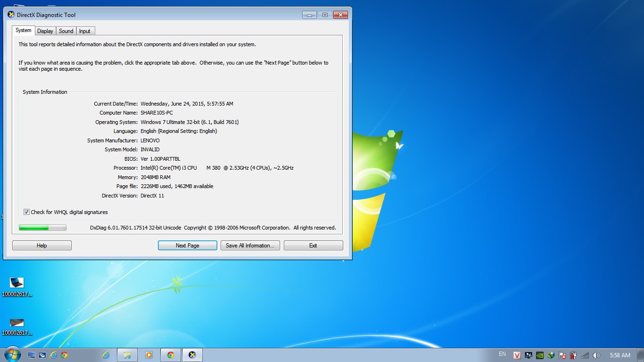
Task: Click power plug battery tray icon
Action: tap(574, 355)
